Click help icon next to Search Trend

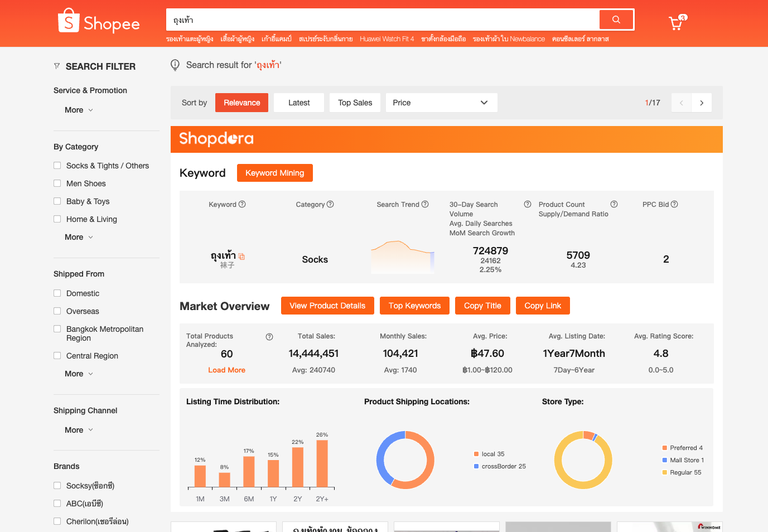click(425, 204)
